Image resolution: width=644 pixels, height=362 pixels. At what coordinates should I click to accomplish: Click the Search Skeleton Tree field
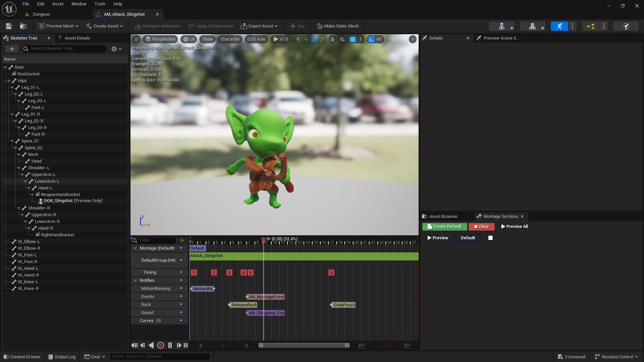(65, 49)
